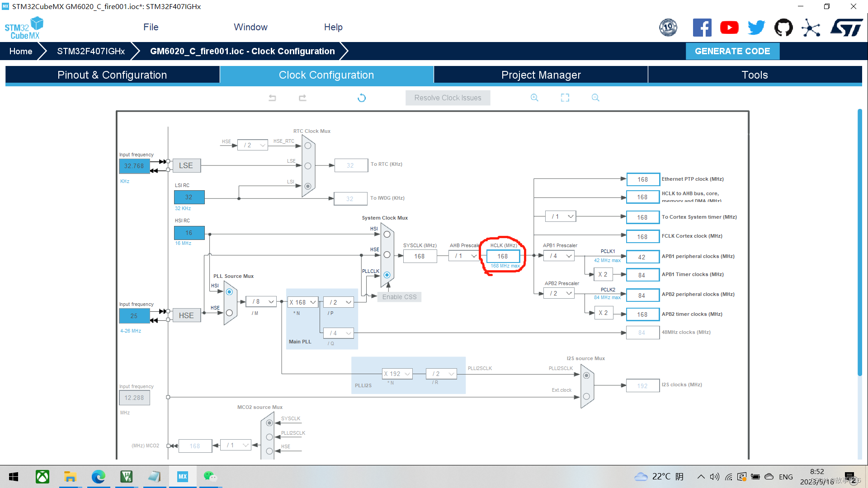868x488 pixels.
Task: Click the HCLK (MHz) 168 field
Action: click(503, 256)
